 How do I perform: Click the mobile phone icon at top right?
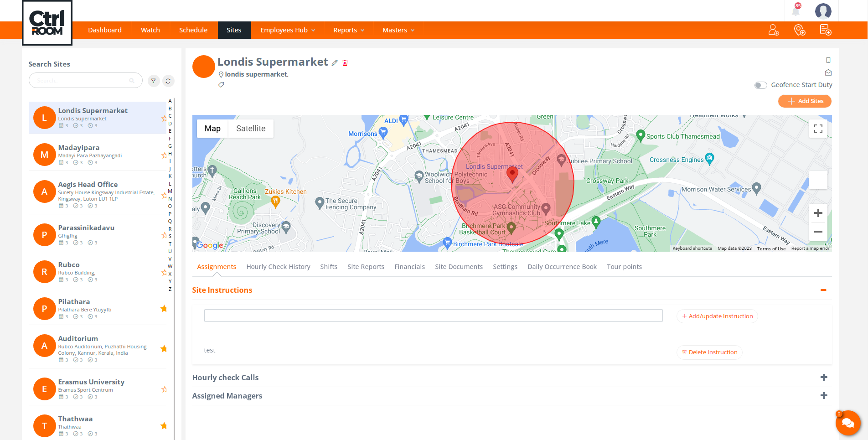pos(828,60)
